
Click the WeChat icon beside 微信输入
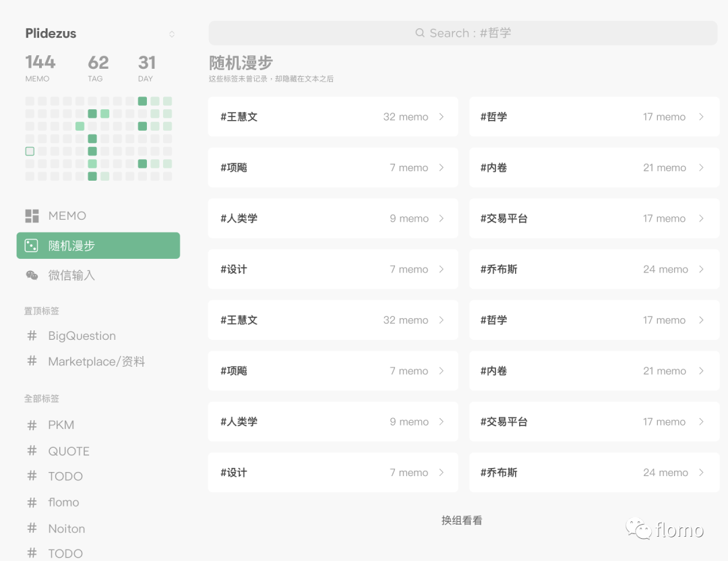click(x=32, y=275)
